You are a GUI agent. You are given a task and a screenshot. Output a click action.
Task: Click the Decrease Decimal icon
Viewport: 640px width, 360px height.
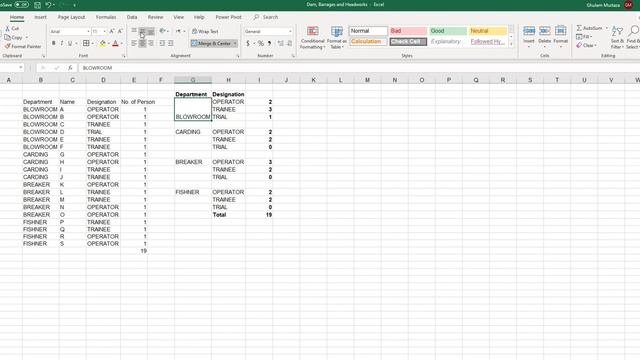click(x=289, y=43)
